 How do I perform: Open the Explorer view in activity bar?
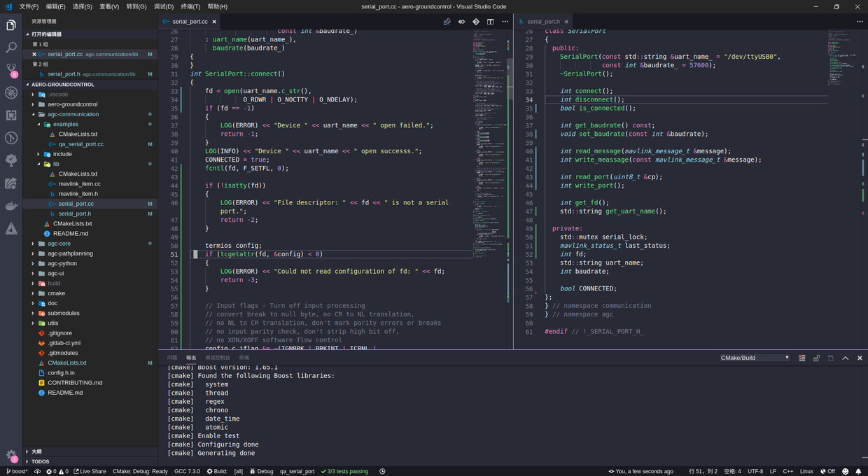11,25
